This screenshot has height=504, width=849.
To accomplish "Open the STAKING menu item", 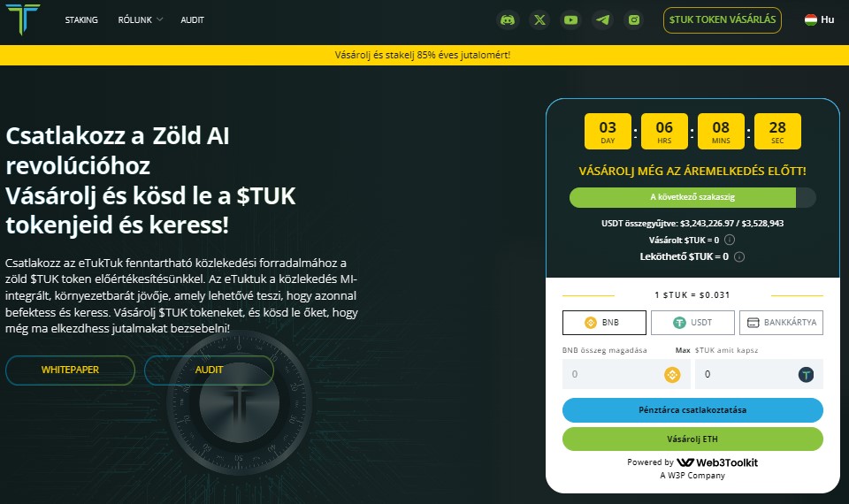I will point(81,19).
